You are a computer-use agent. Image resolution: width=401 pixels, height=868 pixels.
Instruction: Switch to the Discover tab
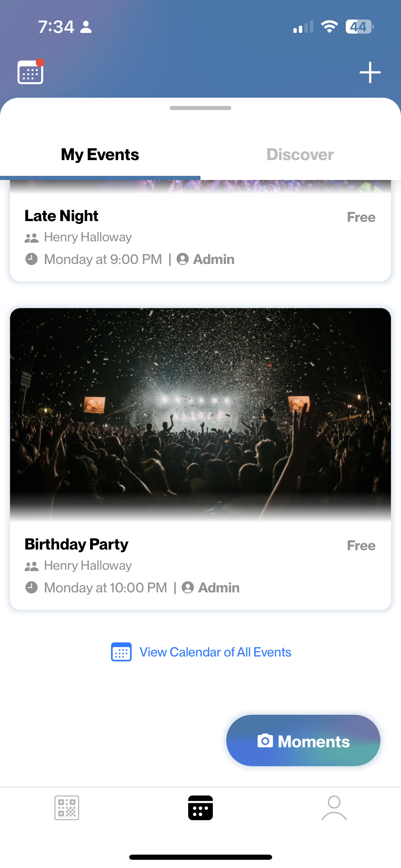pyautogui.click(x=300, y=155)
